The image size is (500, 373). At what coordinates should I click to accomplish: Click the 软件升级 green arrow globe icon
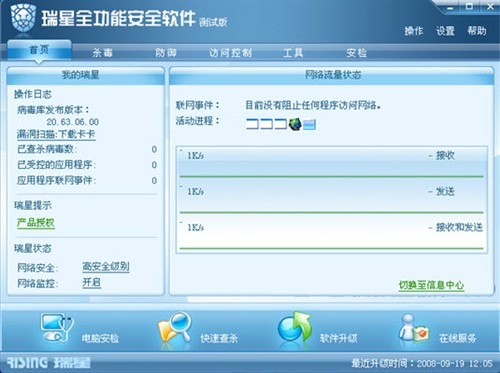[295, 327]
